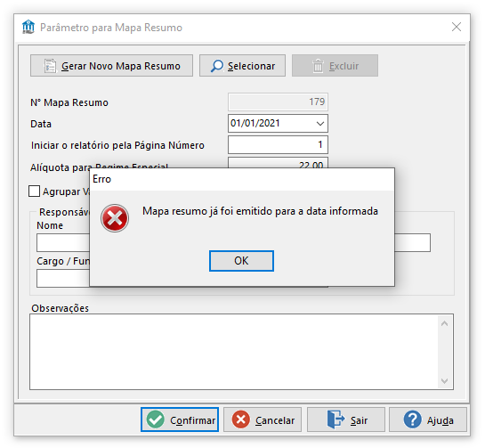
Task: Click the blue question mark icon on Ajuda
Action: pos(412,419)
